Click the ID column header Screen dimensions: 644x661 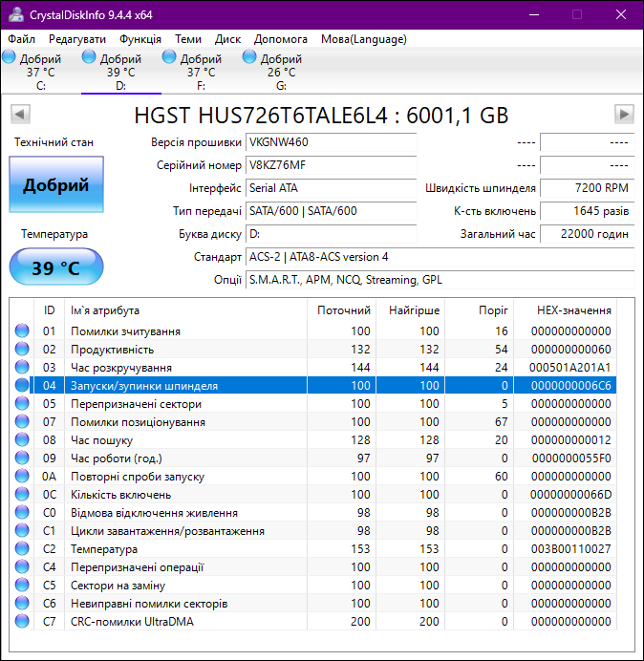tap(50, 310)
